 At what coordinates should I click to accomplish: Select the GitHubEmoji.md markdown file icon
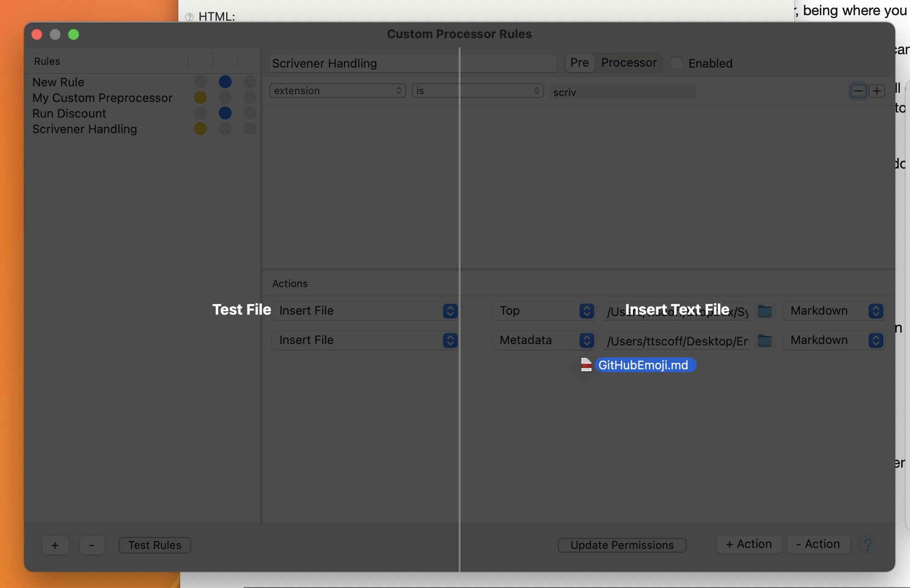coord(586,365)
